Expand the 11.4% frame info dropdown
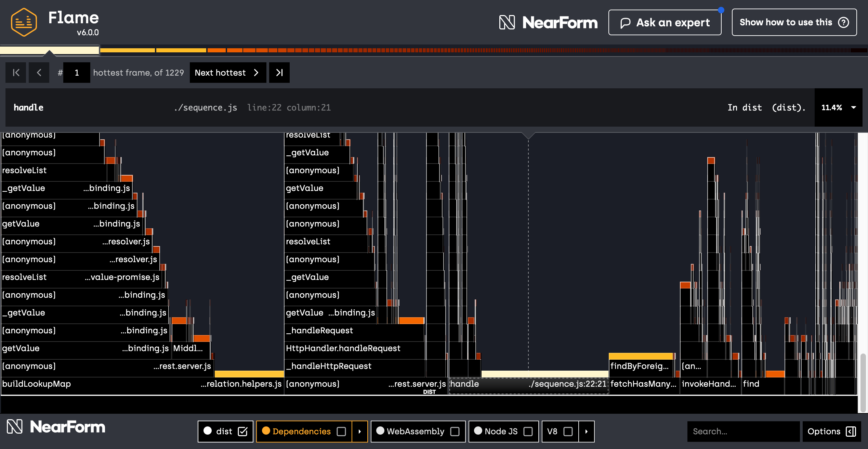Viewport: 868px width, 449px height. pyautogui.click(x=854, y=107)
